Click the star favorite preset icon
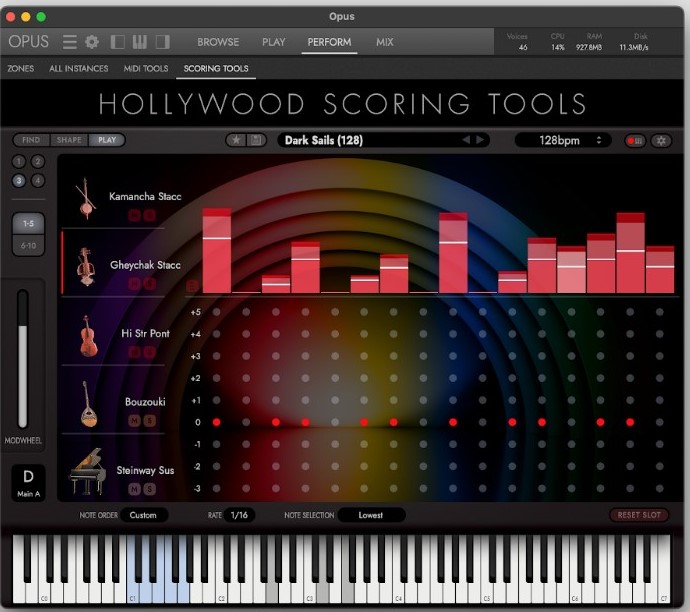Image resolution: width=690 pixels, height=612 pixels. pos(236,140)
